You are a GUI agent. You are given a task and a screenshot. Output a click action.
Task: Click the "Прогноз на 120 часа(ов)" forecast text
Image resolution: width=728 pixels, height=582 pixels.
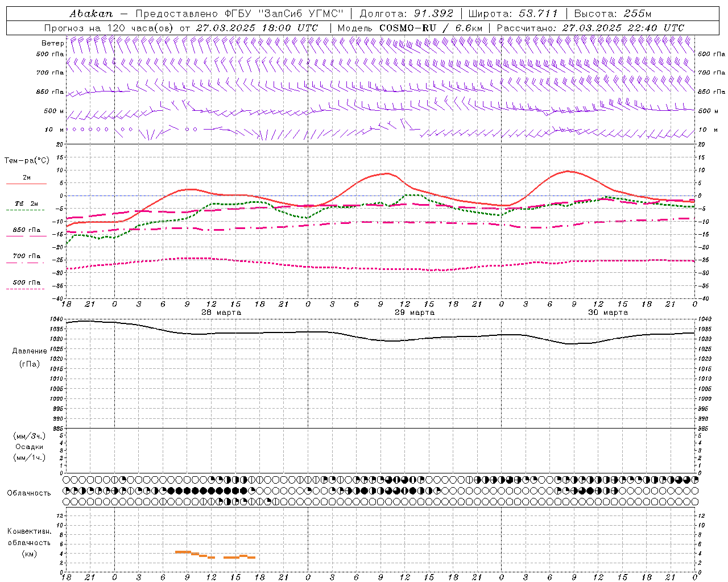click(x=110, y=28)
